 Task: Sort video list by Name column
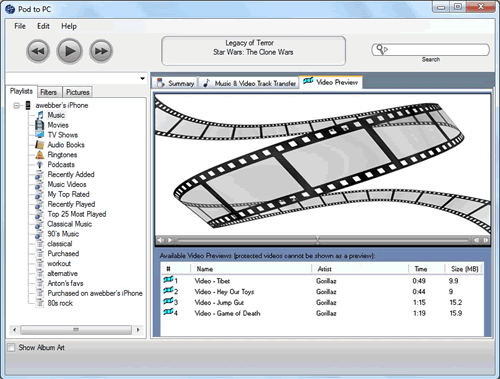[251, 269]
